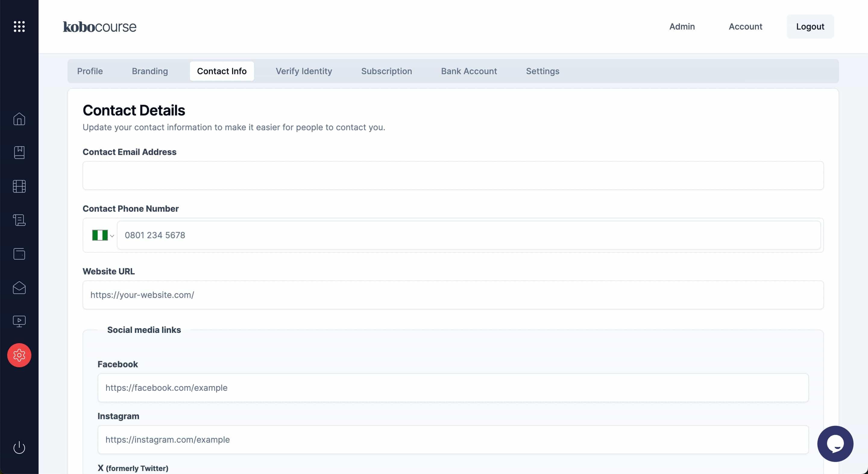Switch to the Profile tab
This screenshot has height=474, width=868.
[90, 71]
